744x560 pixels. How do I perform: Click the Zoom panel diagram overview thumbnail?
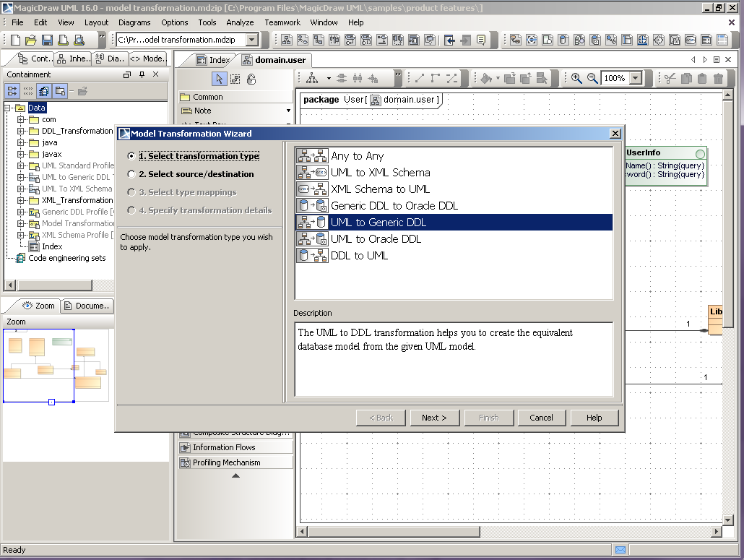56,366
